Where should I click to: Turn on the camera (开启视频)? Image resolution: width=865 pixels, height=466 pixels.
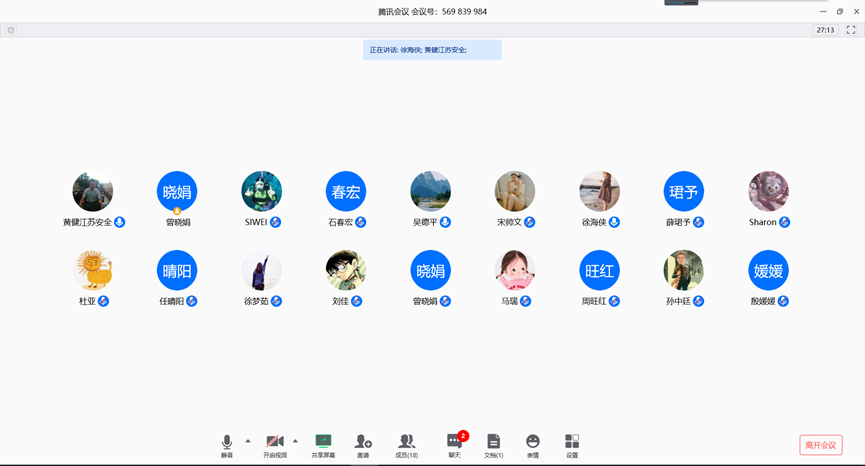pyautogui.click(x=275, y=444)
